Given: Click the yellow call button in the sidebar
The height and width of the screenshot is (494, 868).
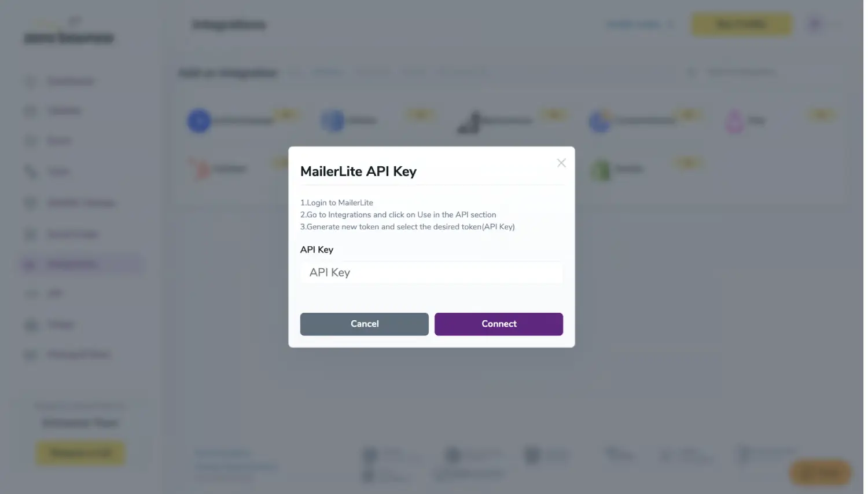Looking at the screenshot, I should tap(80, 452).
